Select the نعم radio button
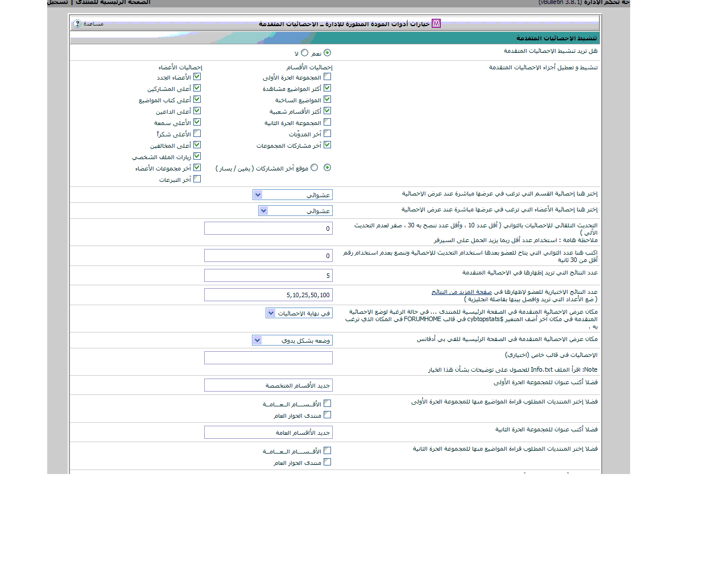 [x=327, y=53]
